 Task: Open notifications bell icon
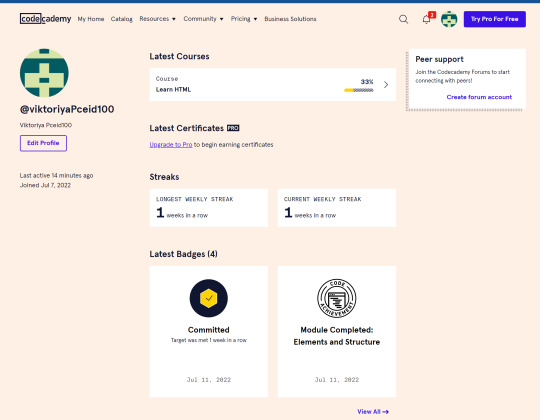pyautogui.click(x=426, y=19)
